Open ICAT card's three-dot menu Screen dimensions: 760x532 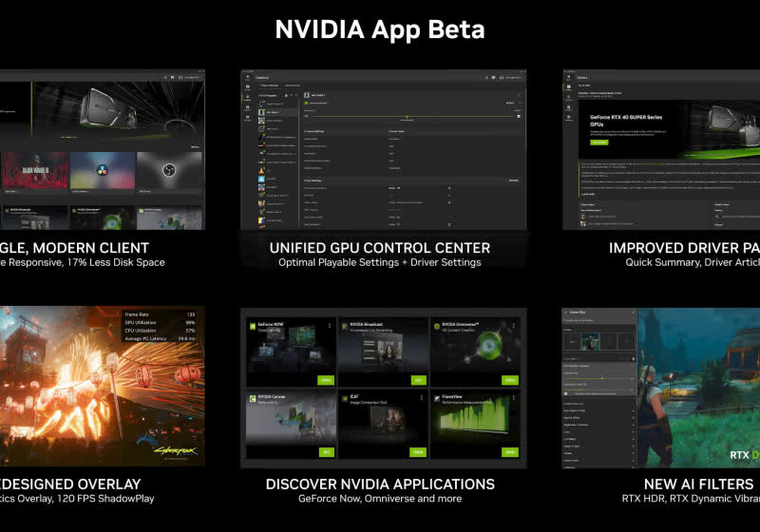422,398
